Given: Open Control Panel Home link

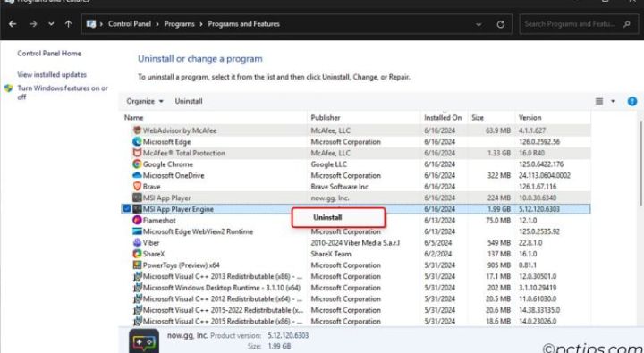Looking at the screenshot, I should pos(49,54).
